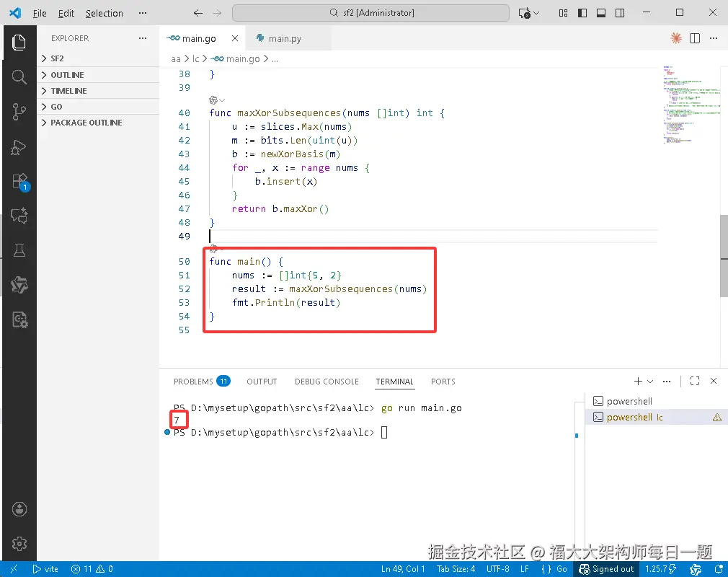Open the DEBUG CONSOLE panel tab
The height and width of the screenshot is (577, 728).
(x=327, y=382)
